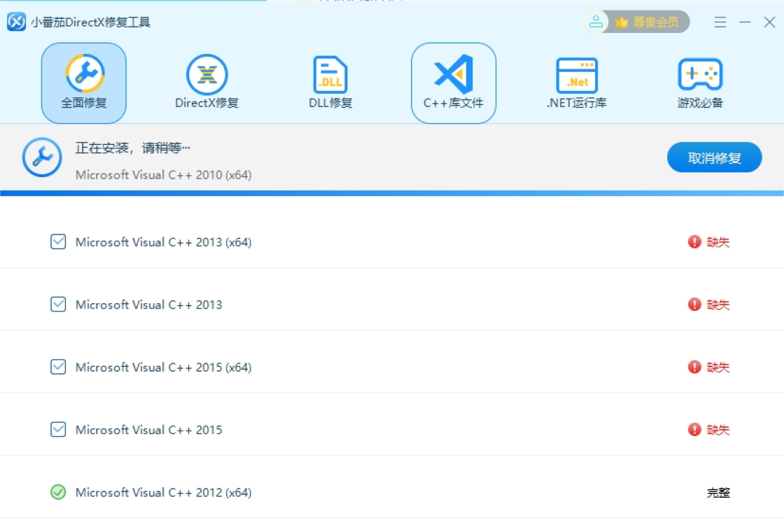Image resolution: width=784 pixels, height=532 pixels.
Task: Toggle checkbox for Visual C++ 2015 (x64)
Action: [58, 367]
